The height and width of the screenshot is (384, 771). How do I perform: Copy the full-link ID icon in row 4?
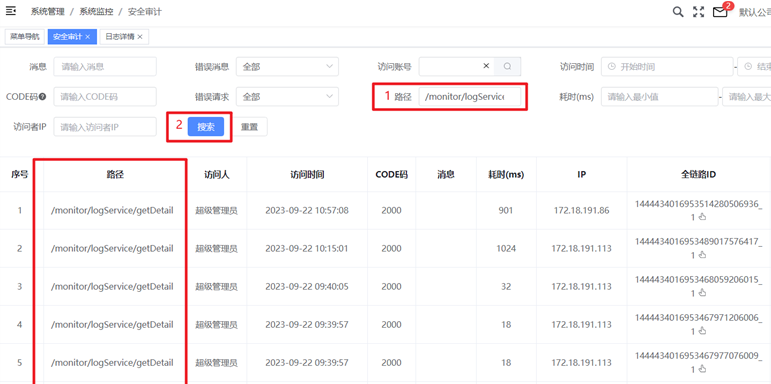702,331
